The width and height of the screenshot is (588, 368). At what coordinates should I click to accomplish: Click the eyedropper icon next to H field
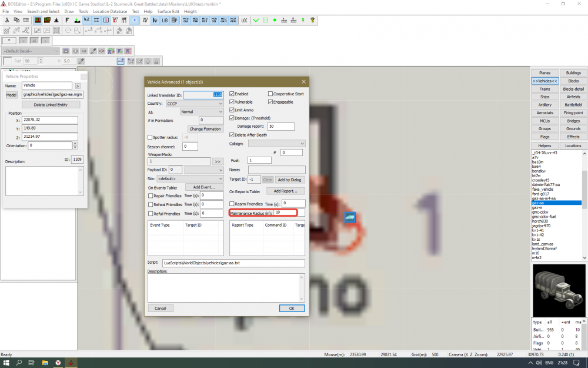[x=81, y=61]
